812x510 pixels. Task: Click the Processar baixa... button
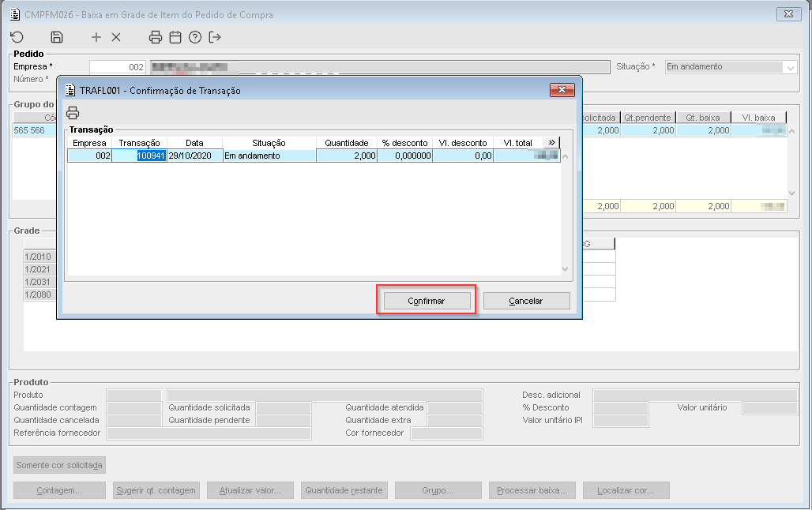[532, 490]
